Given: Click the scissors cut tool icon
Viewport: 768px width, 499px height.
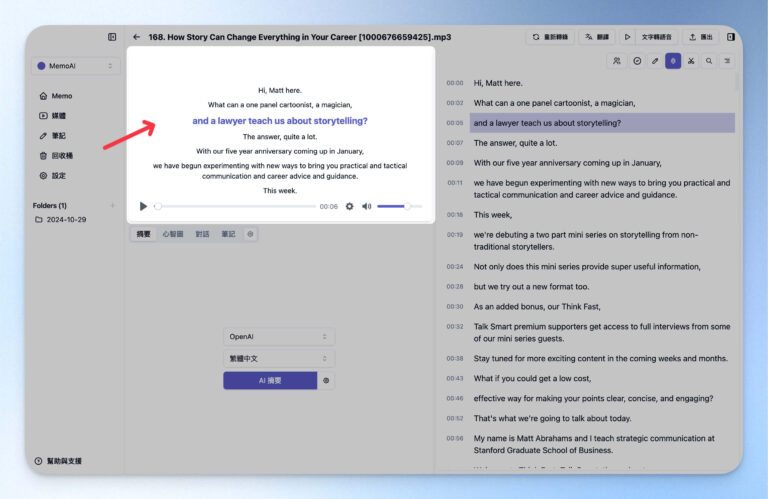Looking at the screenshot, I should (x=691, y=61).
